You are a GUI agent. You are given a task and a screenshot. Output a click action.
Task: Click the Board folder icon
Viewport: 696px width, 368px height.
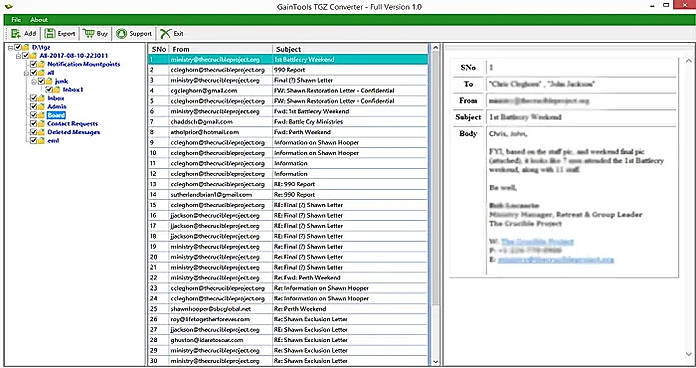pyautogui.click(x=41, y=115)
